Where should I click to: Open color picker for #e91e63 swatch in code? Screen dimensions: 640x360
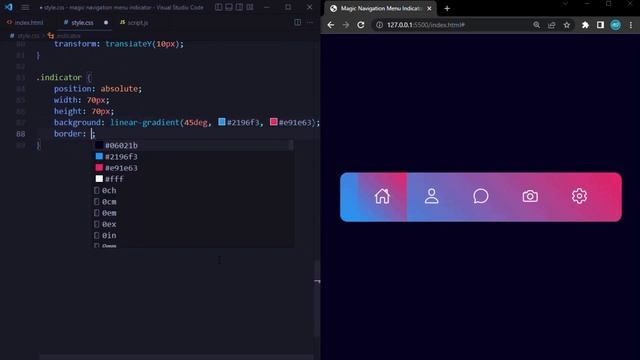273,122
